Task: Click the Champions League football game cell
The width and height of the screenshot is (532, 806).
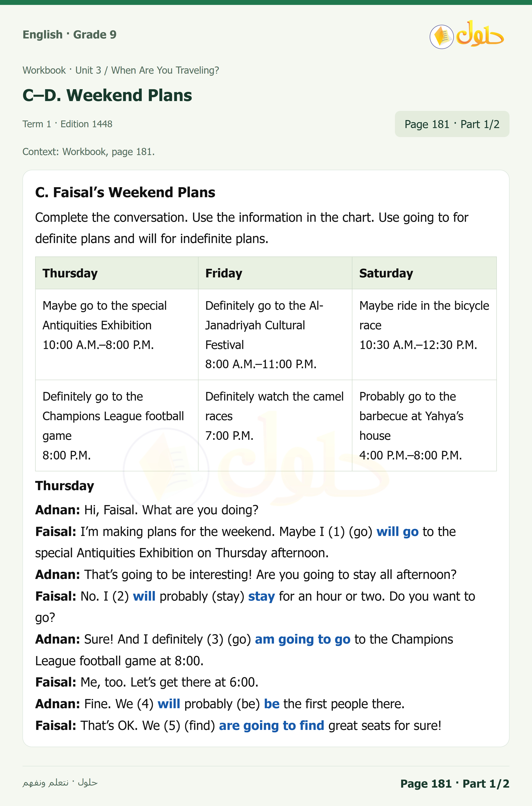Action: click(117, 425)
